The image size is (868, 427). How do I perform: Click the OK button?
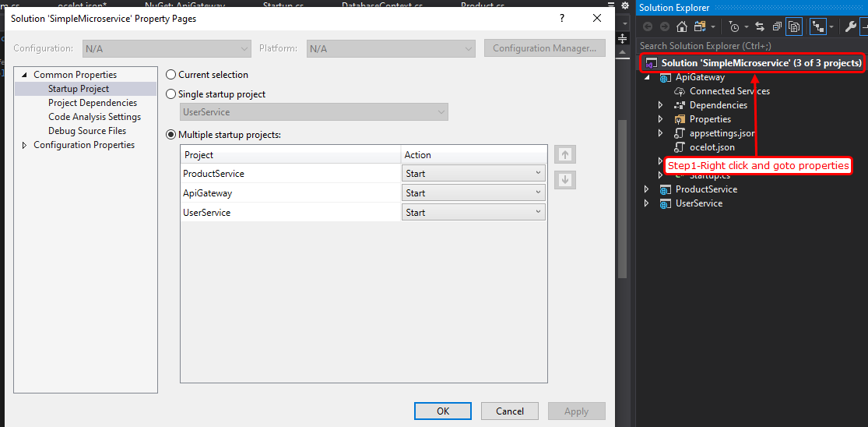click(x=442, y=411)
